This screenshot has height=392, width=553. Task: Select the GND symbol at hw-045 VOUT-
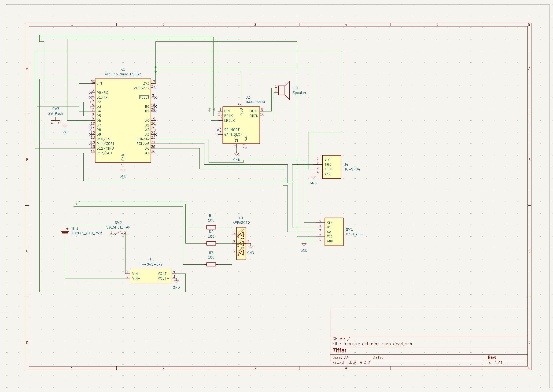click(x=176, y=281)
